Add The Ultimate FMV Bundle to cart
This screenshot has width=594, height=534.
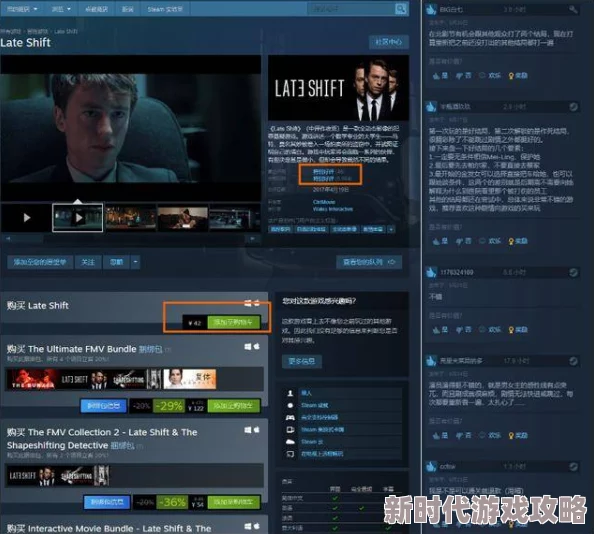[233, 406]
